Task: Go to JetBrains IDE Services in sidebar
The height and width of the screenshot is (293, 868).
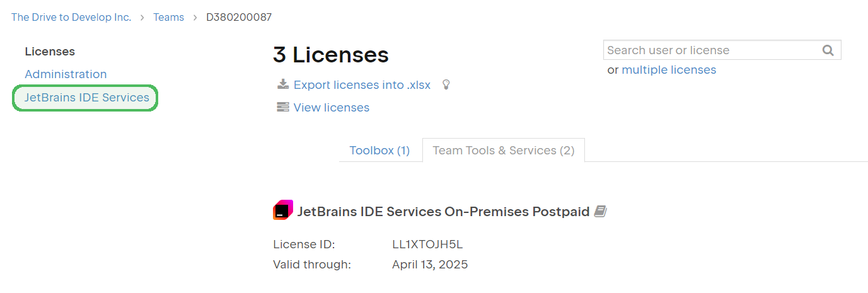Action: [x=86, y=98]
